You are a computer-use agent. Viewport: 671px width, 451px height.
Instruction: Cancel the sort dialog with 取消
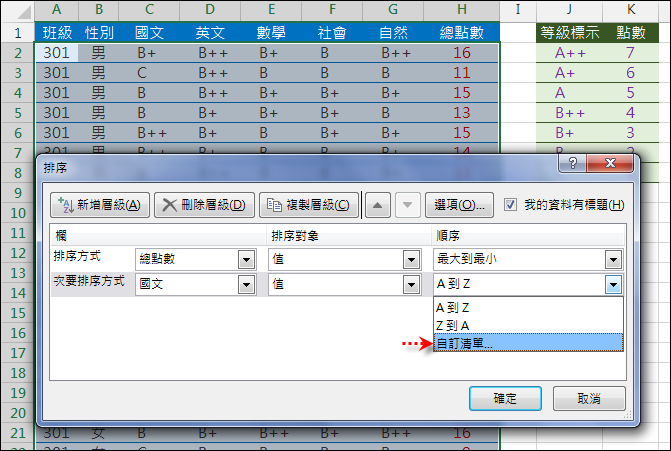tap(589, 398)
